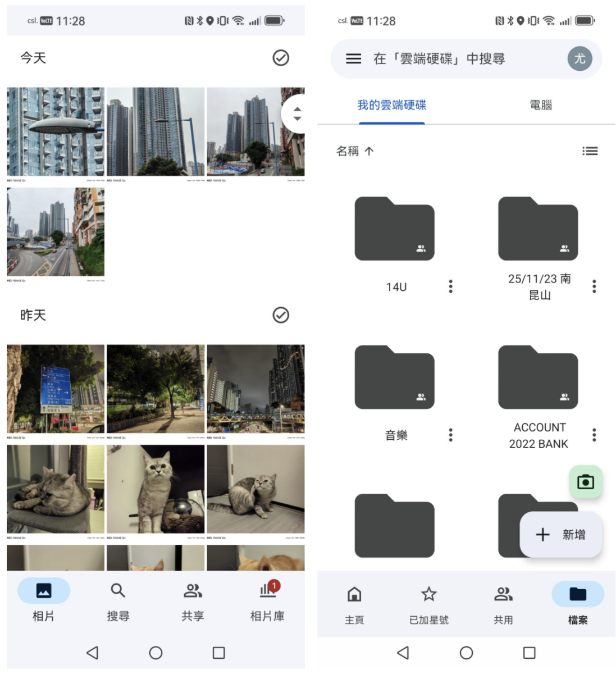Open more options for 音樂 folder
Viewport: 616px width, 674px height.
450,435
